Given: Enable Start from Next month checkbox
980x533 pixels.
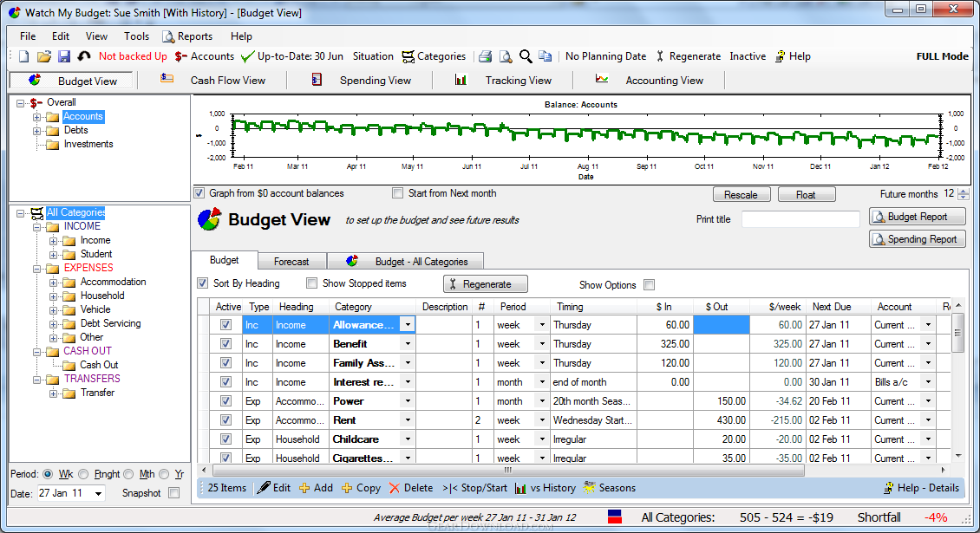Looking at the screenshot, I should tap(397, 194).
